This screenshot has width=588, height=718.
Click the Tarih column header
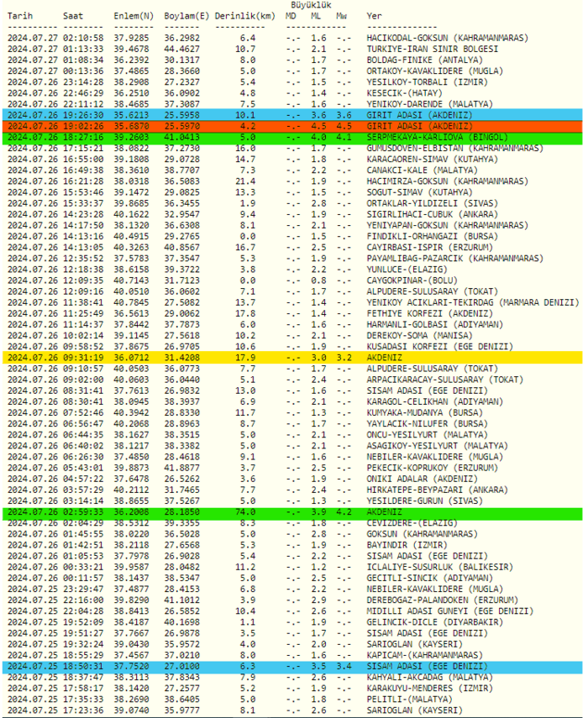coord(20,16)
